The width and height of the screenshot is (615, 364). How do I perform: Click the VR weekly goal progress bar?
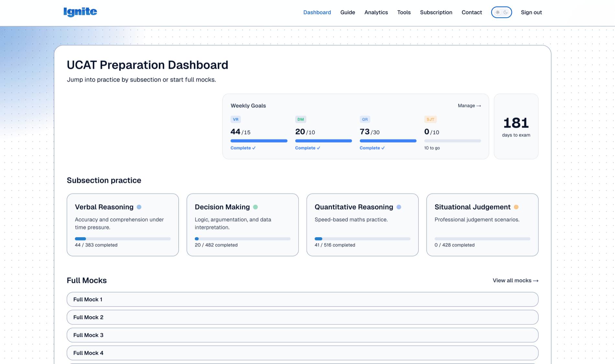click(259, 141)
